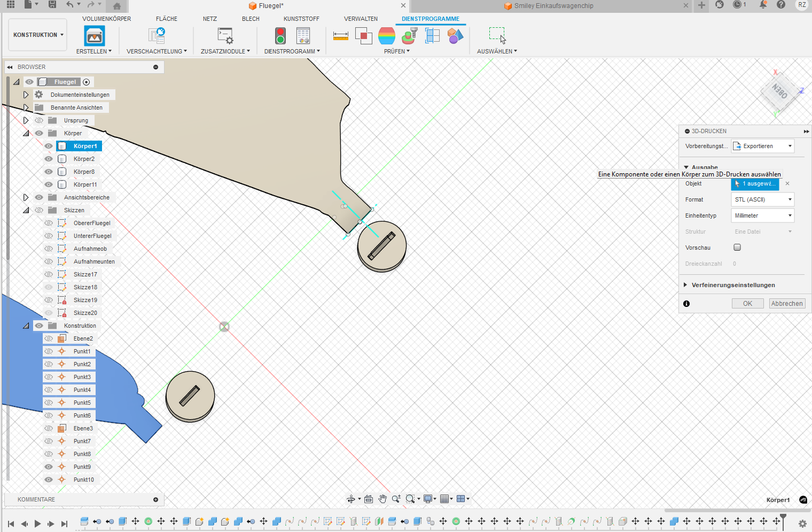Open the grid settings icon in navigation bar
Image resolution: width=812 pixels, height=532 pixels.
click(446, 499)
